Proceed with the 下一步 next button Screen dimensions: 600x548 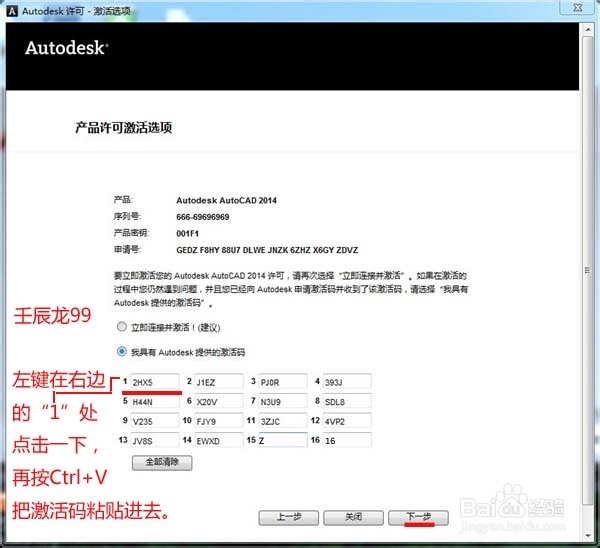coord(418,517)
